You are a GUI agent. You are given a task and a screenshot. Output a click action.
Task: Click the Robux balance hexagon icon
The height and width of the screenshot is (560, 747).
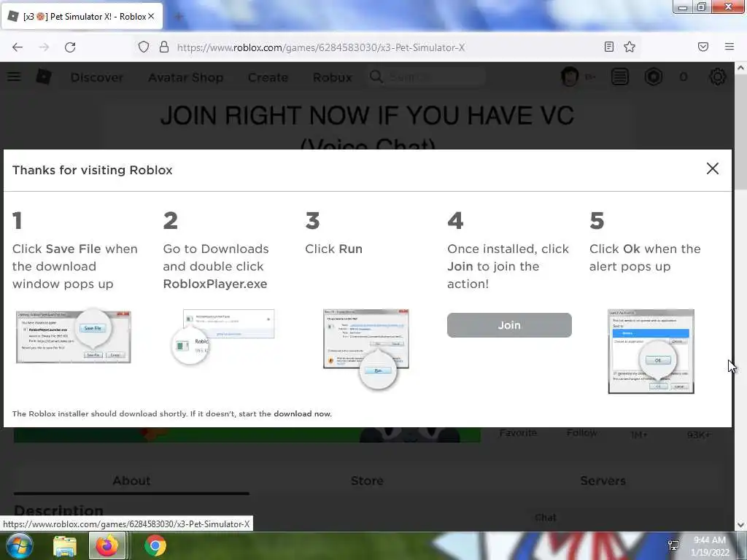654,77
